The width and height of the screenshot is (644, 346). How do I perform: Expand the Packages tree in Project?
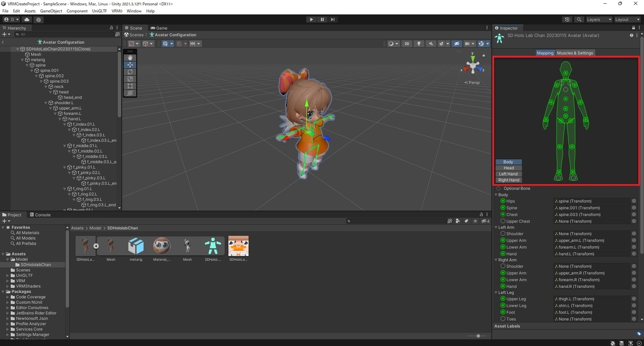tap(3, 292)
